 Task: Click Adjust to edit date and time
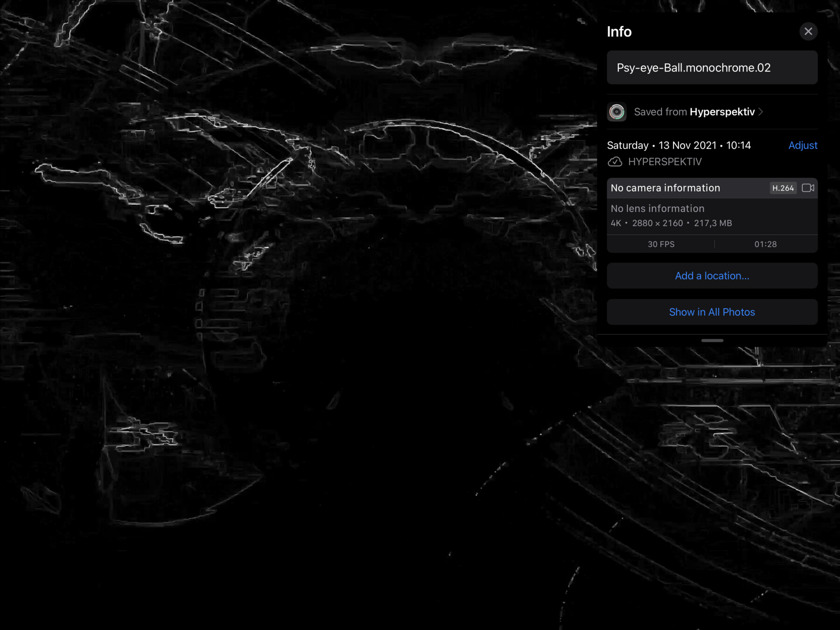click(803, 145)
